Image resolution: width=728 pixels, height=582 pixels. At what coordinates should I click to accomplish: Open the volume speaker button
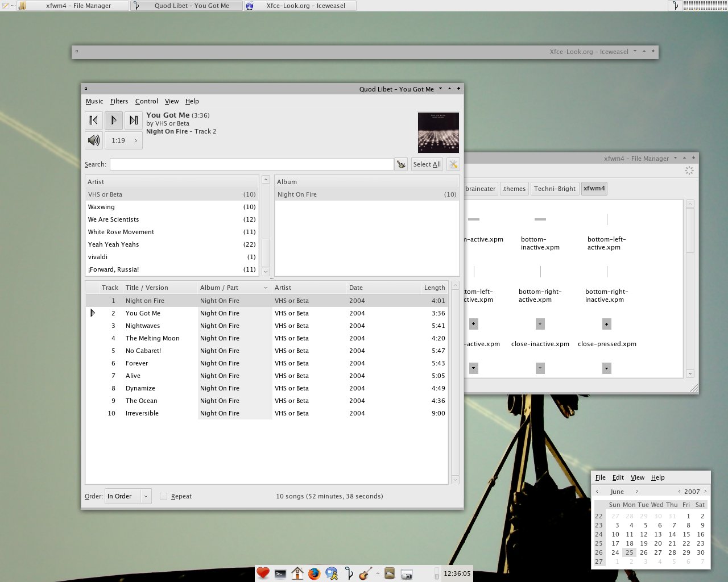click(94, 140)
